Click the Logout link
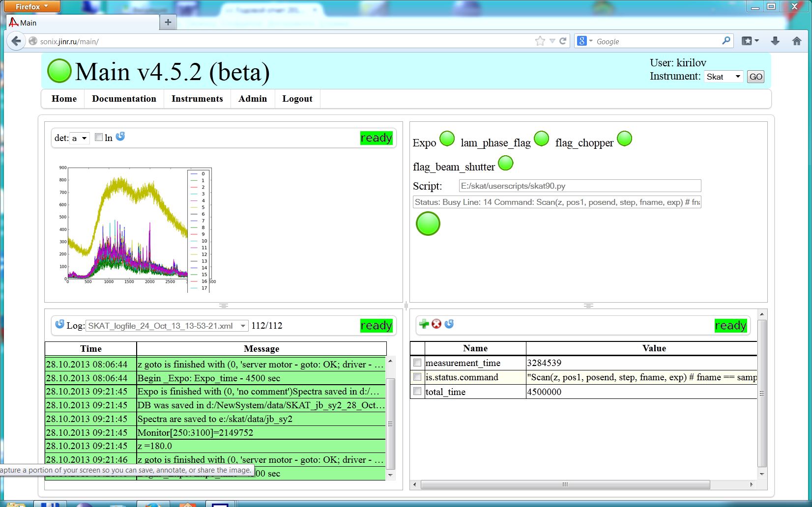Screen dimensions: 812x507 [297, 99]
